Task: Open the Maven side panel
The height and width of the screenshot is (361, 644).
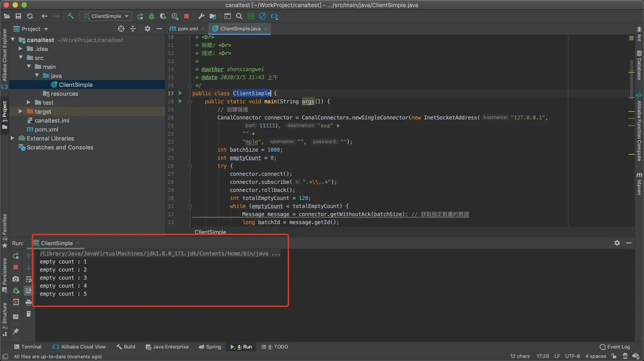Action: pos(639,183)
